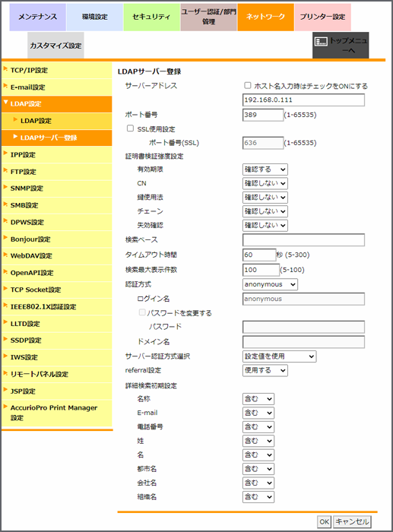This screenshot has height=532, width=393.
Task: Open IWS設定 in sidebar
Action: (x=57, y=357)
